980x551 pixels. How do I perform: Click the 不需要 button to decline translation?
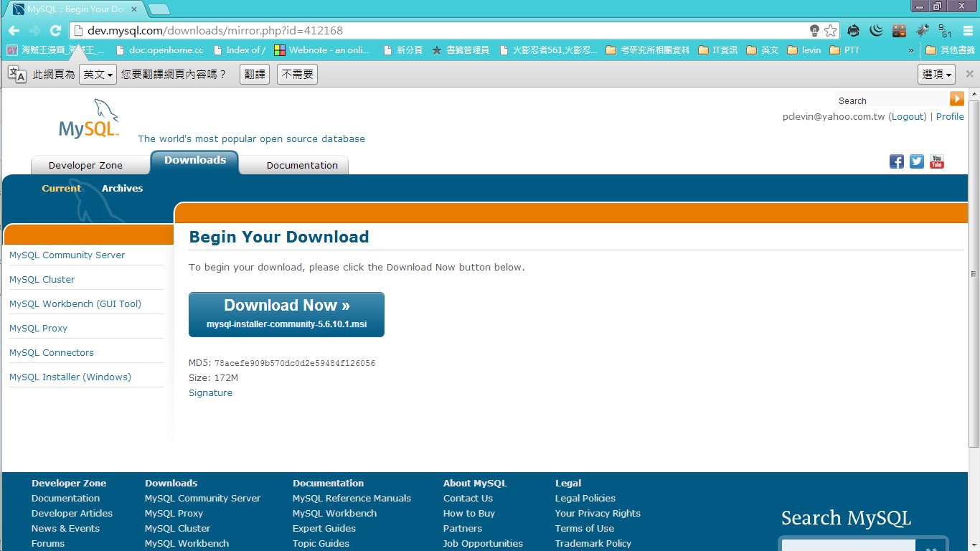[297, 74]
